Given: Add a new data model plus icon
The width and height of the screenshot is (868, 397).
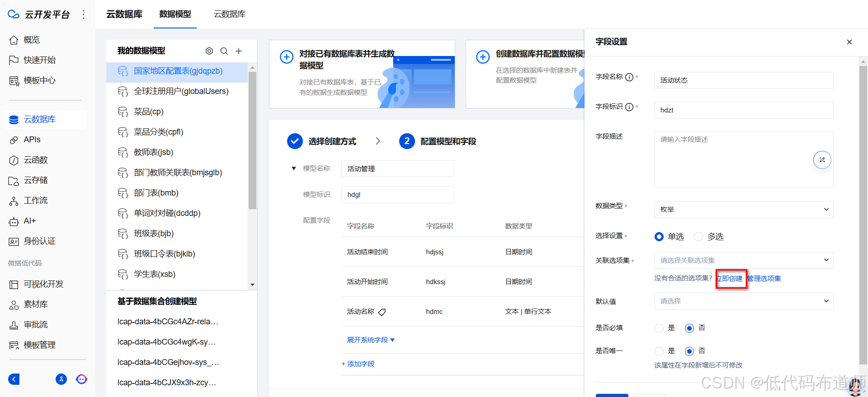Looking at the screenshot, I should click(239, 51).
